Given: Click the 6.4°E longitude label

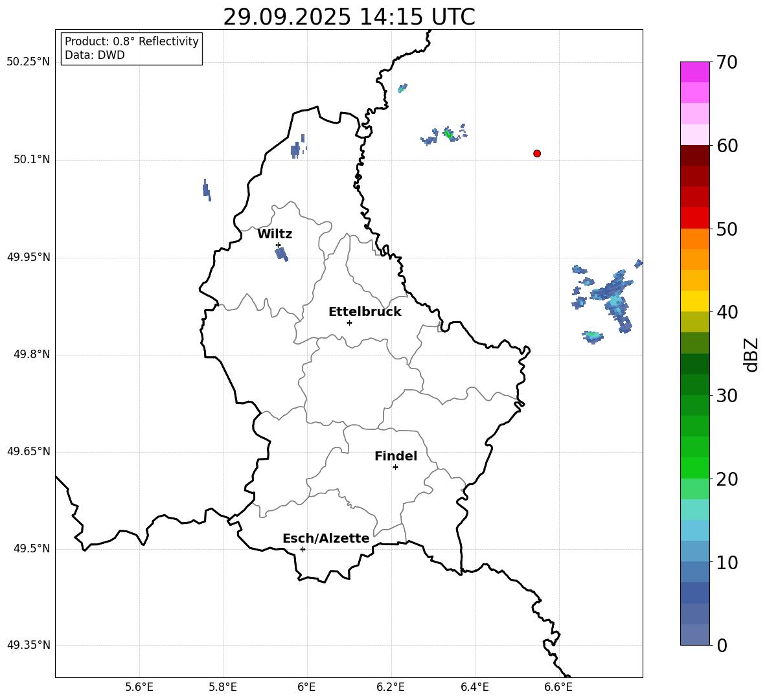Looking at the screenshot, I should tap(474, 687).
